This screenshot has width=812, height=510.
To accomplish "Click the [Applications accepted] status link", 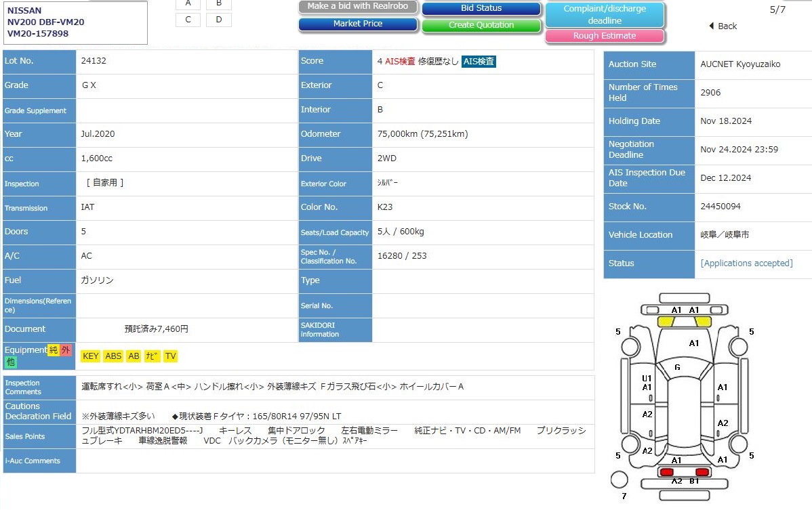I will point(746,263).
